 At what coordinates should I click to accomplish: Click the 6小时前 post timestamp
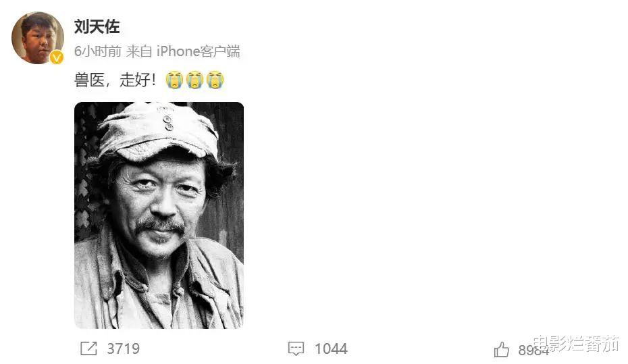(98, 51)
